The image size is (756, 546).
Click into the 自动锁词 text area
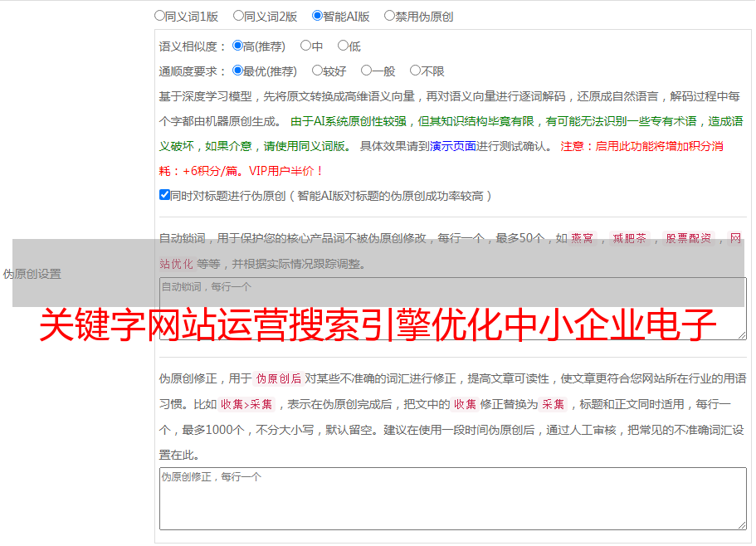coord(452,309)
